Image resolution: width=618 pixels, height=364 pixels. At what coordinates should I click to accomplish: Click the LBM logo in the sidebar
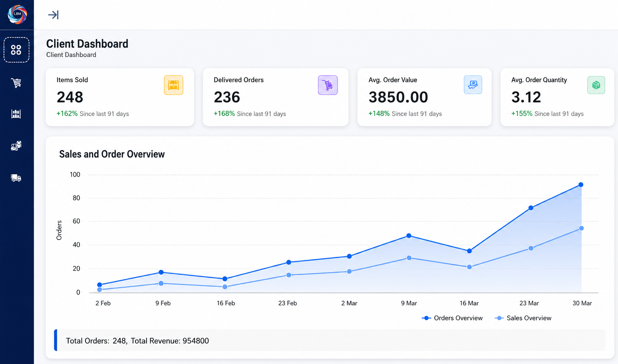pos(17,14)
